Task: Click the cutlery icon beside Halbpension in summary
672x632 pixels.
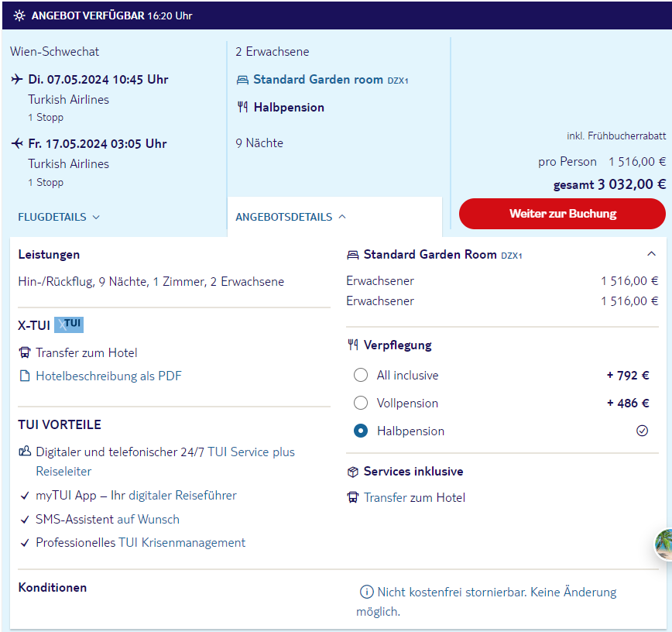Action: click(242, 107)
